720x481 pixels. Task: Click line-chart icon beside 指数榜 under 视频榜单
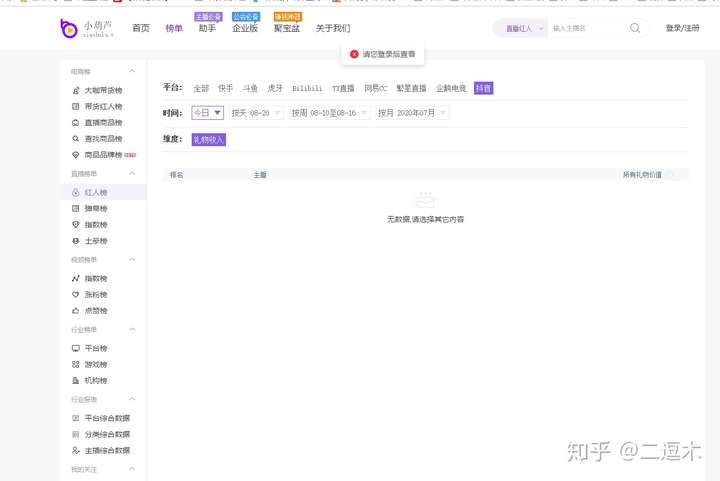click(x=76, y=278)
